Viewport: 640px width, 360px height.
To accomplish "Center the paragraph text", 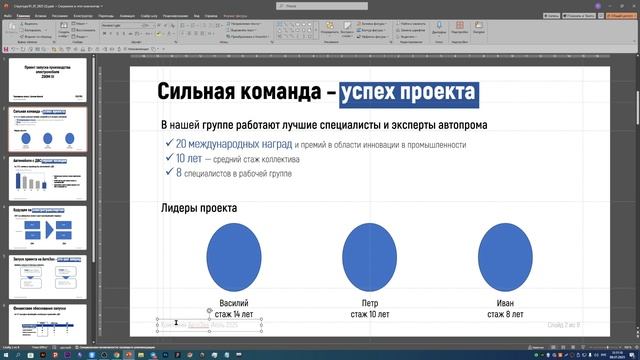I will (189, 33).
